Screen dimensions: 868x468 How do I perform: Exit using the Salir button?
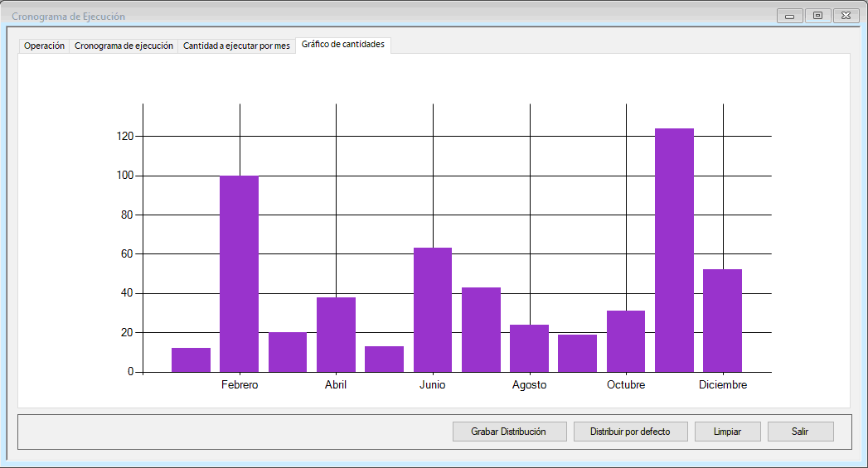click(x=800, y=432)
